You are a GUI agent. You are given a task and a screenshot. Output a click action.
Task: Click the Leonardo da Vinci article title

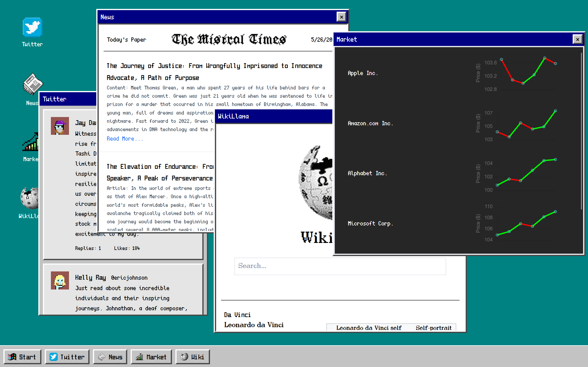click(x=254, y=325)
